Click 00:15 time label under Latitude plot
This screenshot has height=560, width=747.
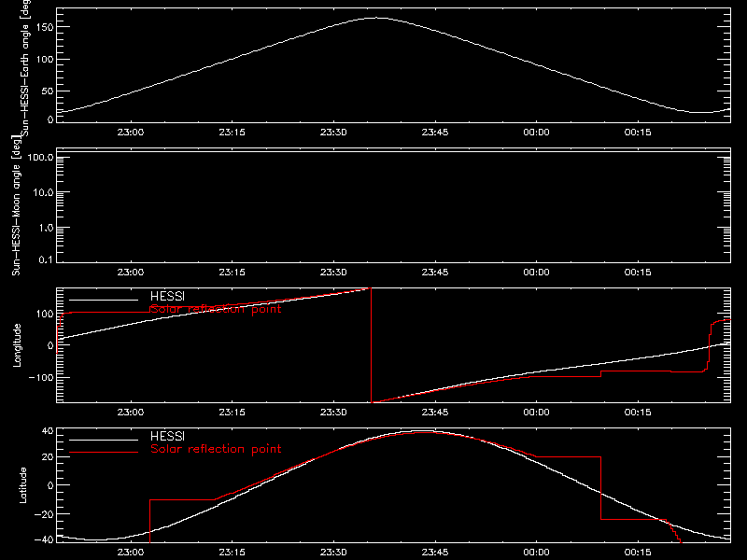coord(638,552)
